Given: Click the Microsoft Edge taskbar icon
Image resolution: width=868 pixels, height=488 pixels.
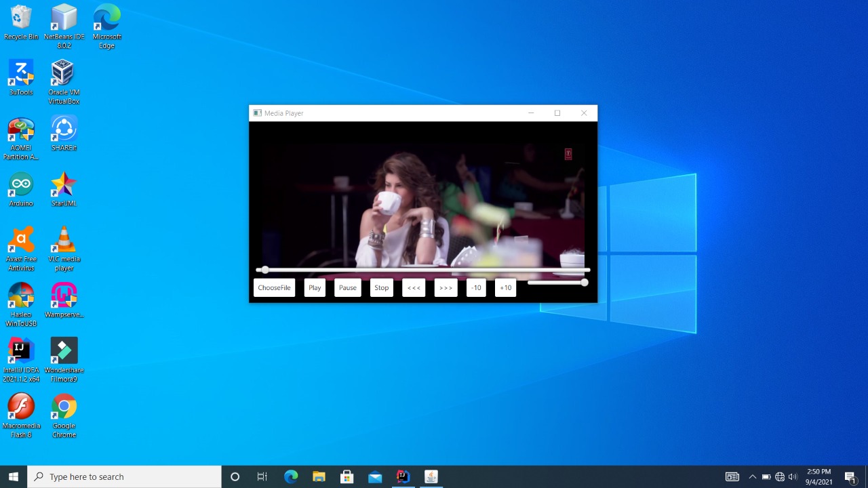Looking at the screenshot, I should pos(291,476).
